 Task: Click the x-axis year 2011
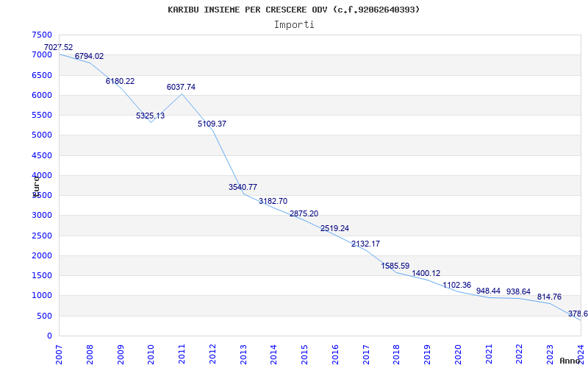[182, 355]
